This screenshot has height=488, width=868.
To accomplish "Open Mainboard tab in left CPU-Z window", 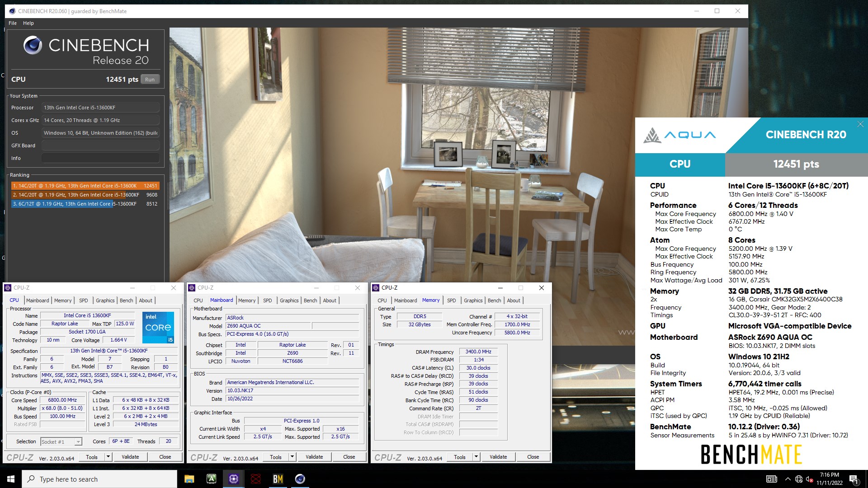I will 38,300.
